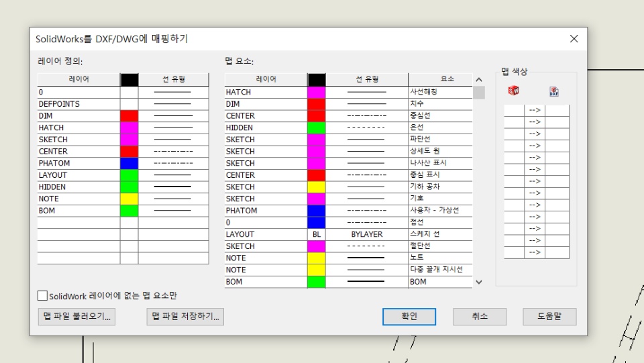Select the 나사산 표시 map element
The image size is (644, 363).
tap(440, 163)
